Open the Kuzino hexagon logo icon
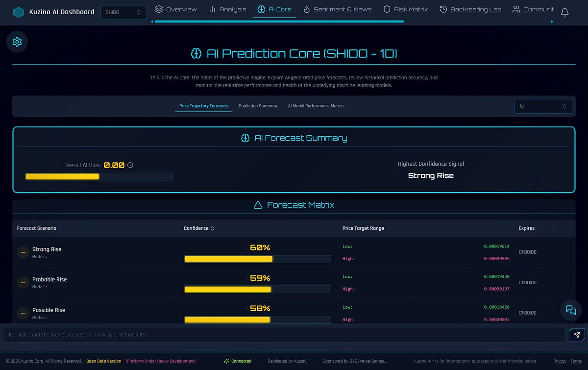The width and height of the screenshot is (588, 370). point(18,12)
